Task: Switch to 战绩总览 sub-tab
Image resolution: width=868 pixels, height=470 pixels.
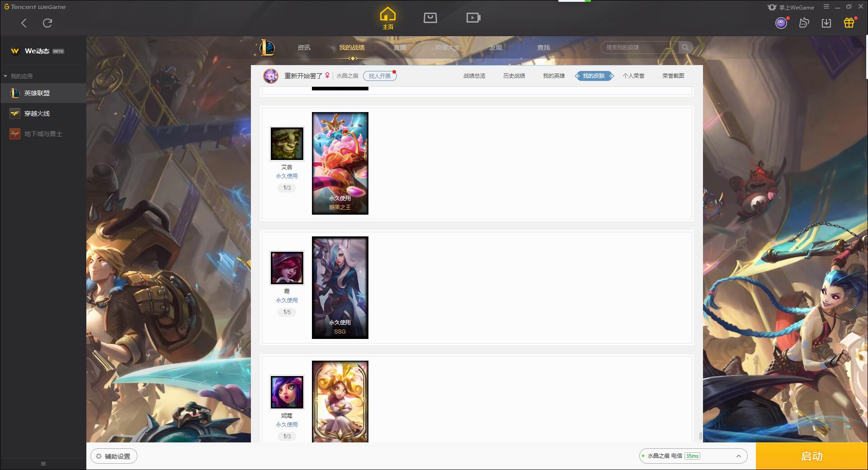Action: (474, 76)
